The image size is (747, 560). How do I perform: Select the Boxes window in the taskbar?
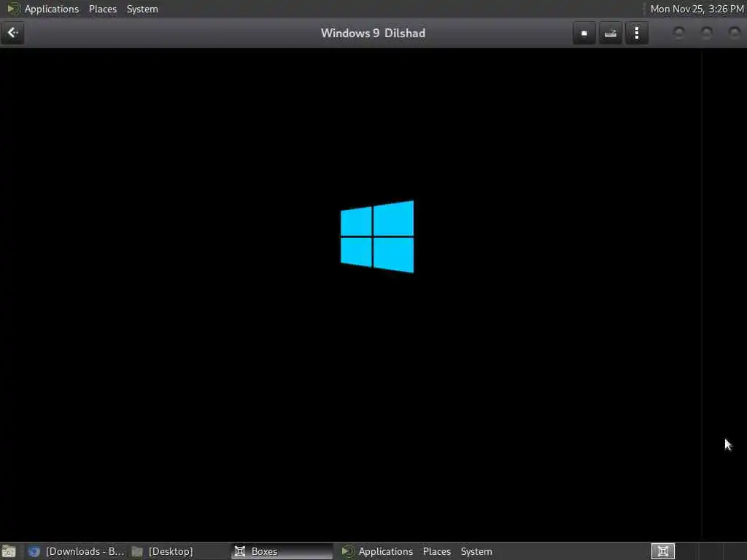tap(282, 551)
